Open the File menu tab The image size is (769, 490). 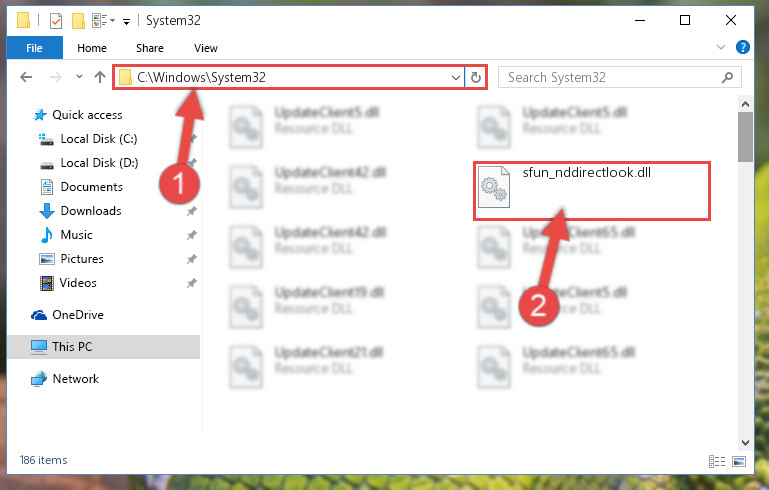coord(34,48)
